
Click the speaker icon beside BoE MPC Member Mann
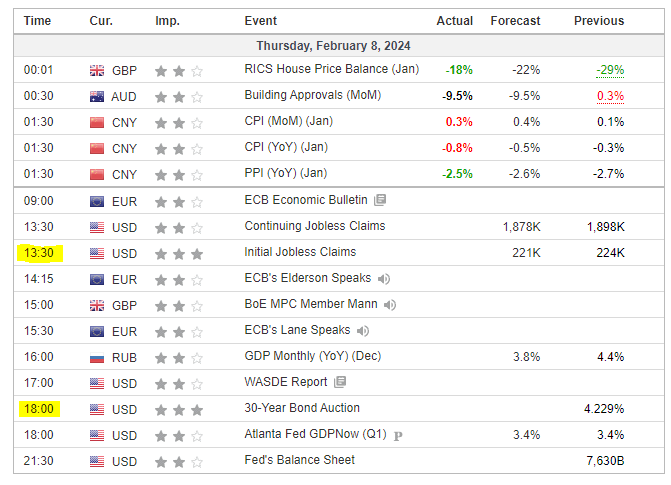tap(390, 304)
